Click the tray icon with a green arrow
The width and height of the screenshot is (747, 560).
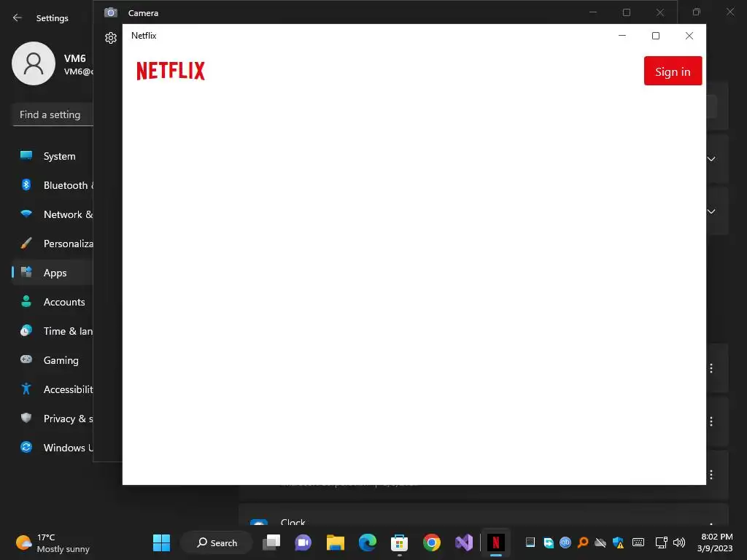[548, 542]
